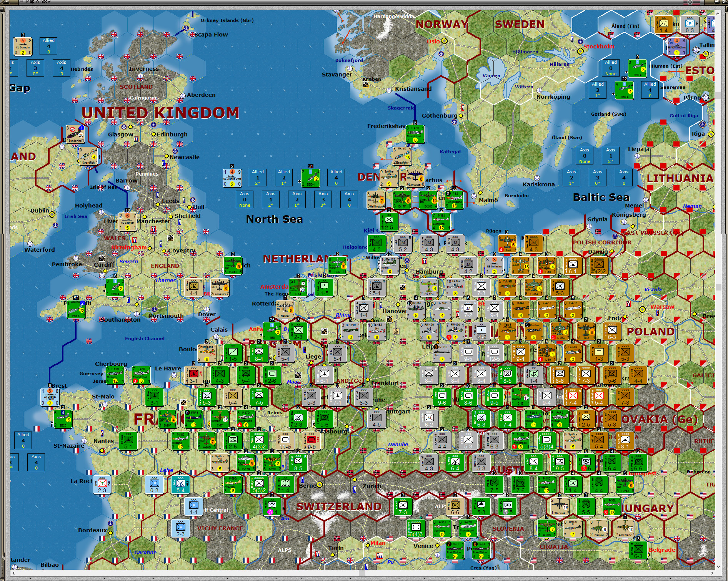
Task: Click the Norrköping city label
Action: 553,97
